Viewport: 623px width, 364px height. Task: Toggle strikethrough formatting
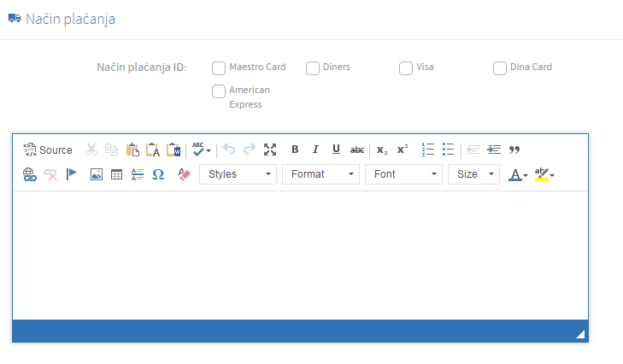coord(357,150)
